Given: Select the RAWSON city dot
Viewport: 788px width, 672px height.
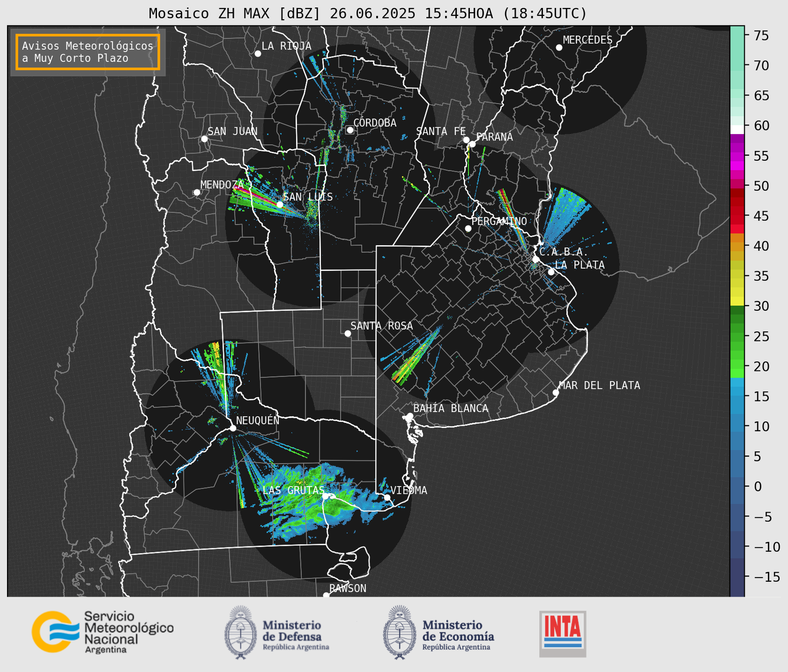Looking at the screenshot, I should point(326,595).
